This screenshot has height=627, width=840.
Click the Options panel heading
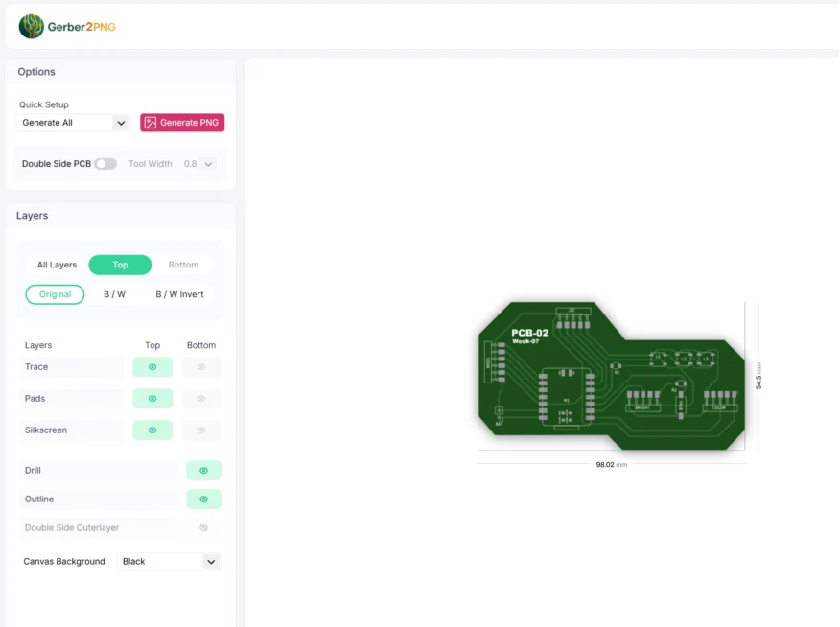point(36,72)
